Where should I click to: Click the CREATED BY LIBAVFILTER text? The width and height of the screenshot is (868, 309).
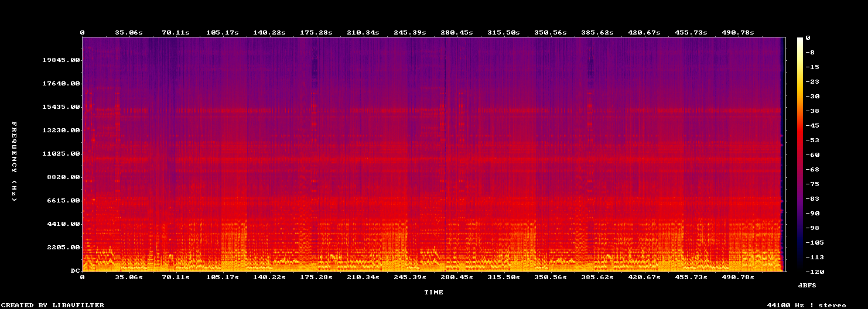53,305
